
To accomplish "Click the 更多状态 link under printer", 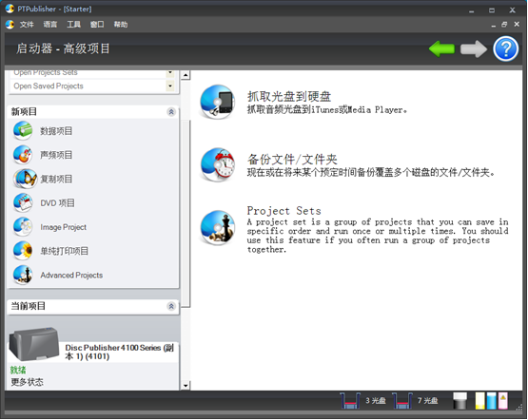I will point(27,382).
